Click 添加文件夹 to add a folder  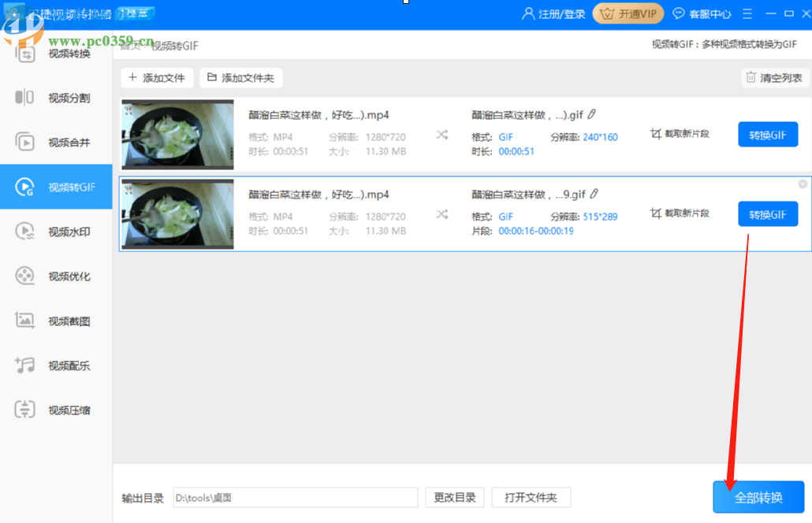point(240,78)
